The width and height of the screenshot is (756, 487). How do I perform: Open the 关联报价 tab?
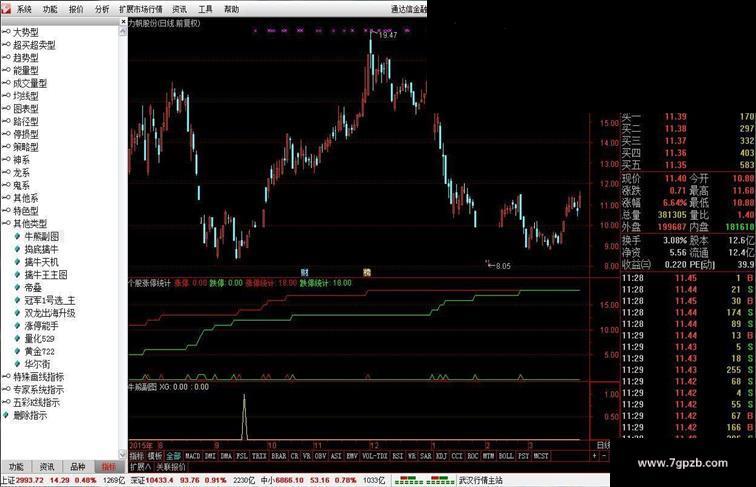pos(172,467)
